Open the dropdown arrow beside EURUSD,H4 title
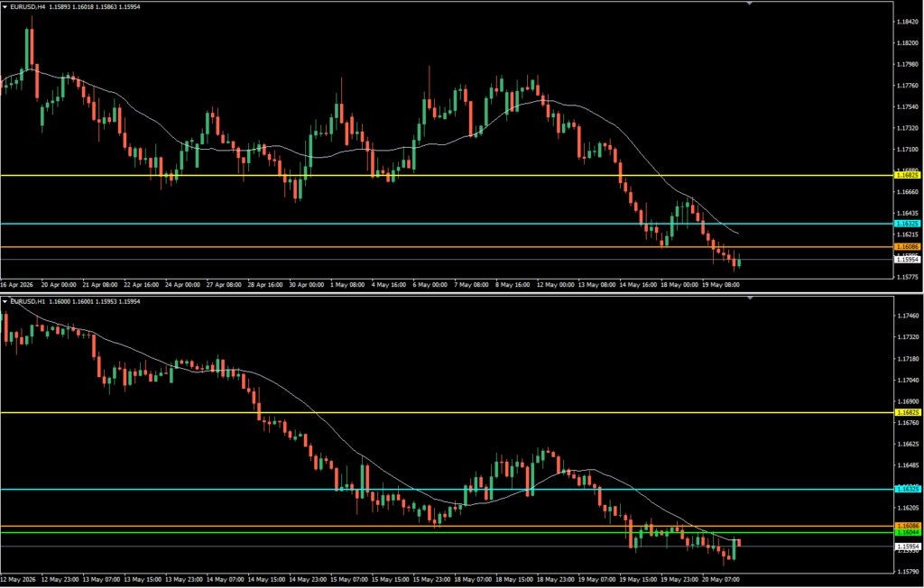This screenshot has height=588, width=924. (x=5, y=6)
